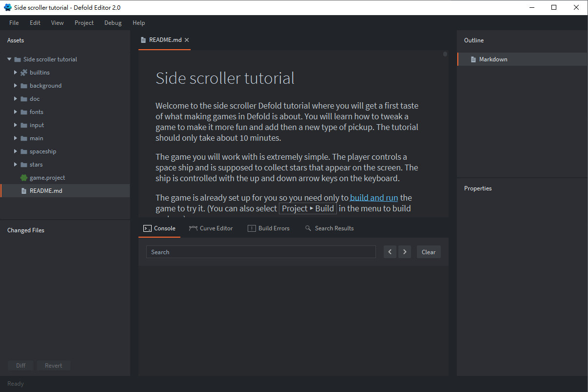Collapse the Side scroller tutorial root folder
Screen dimensions: 588x392
click(9, 59)
